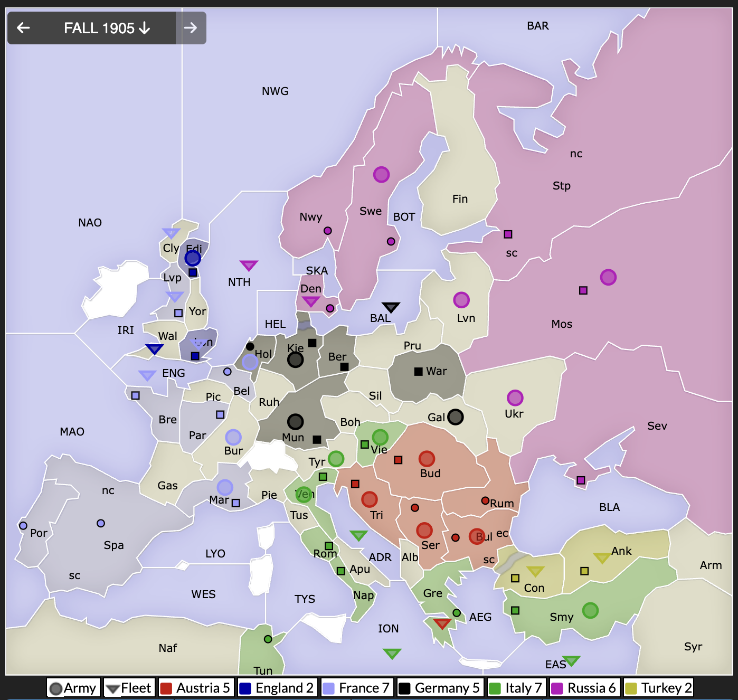
Task: Select the Italian fleet in ION
Action: (x=392, y=654)
